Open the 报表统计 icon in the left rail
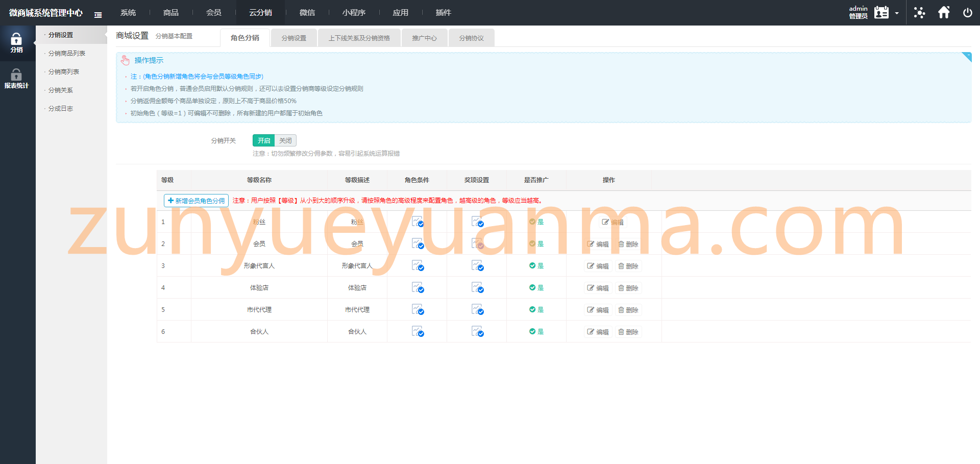Screen dimensions: 980x464 coord(16,79)
